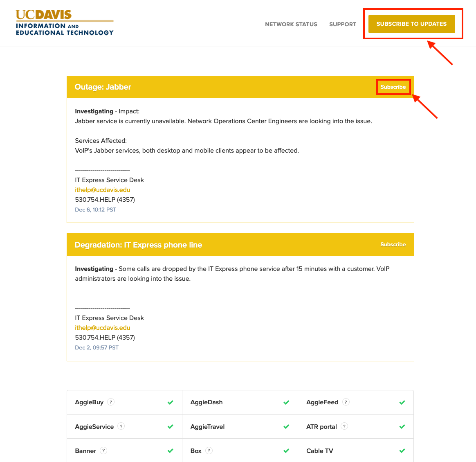The image size is (476, 462).
Task: Click the Jabber incident's IT Express Service Desk text
Action: pos(109,180)
